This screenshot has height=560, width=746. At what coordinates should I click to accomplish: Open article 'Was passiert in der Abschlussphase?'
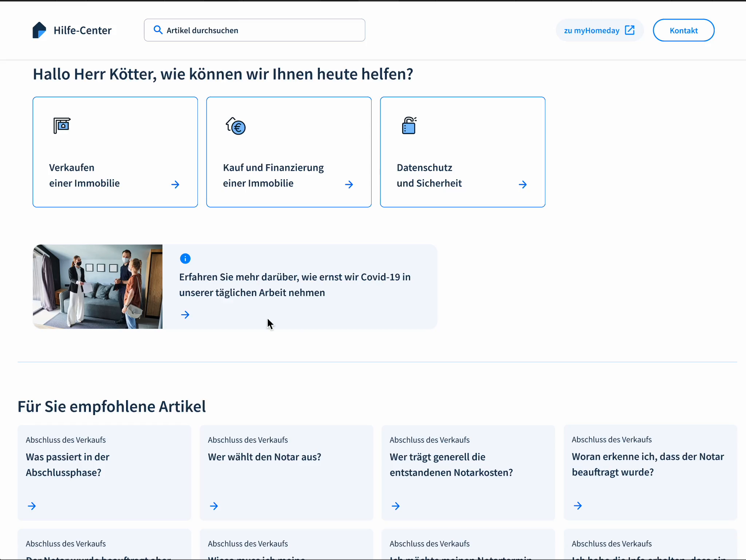click(68, 465)
